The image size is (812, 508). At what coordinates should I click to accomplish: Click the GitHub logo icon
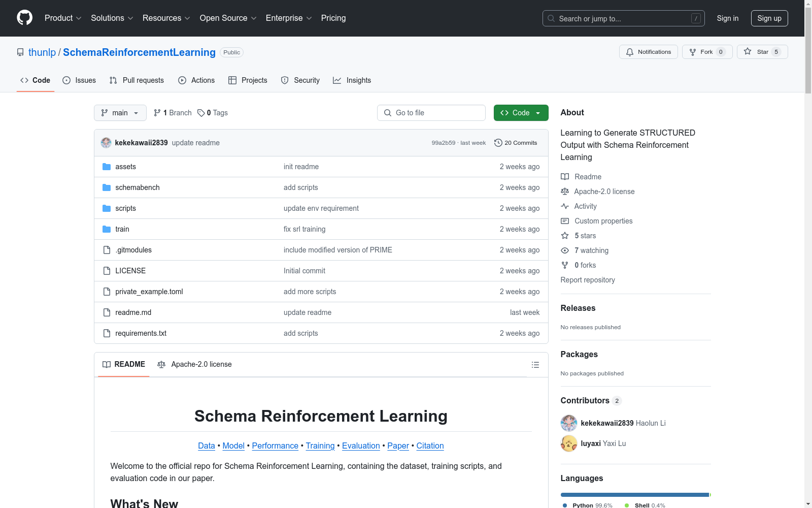[24, 18]
